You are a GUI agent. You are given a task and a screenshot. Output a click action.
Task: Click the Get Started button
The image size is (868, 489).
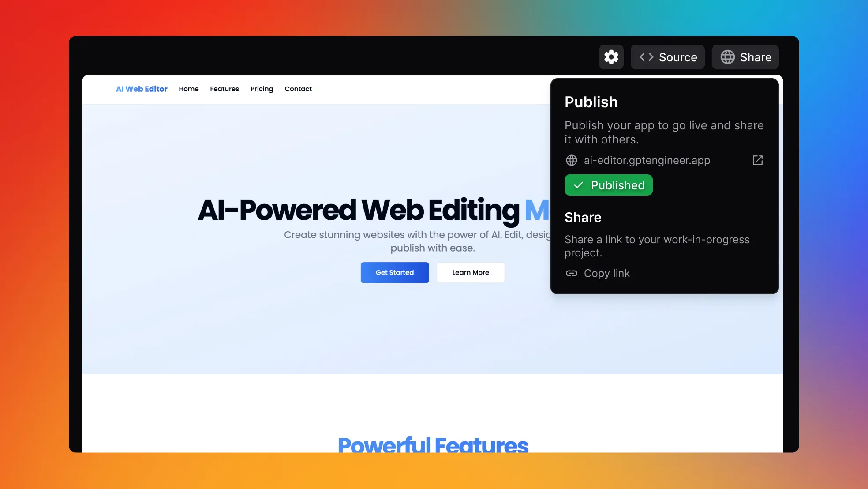coord(394,273)
